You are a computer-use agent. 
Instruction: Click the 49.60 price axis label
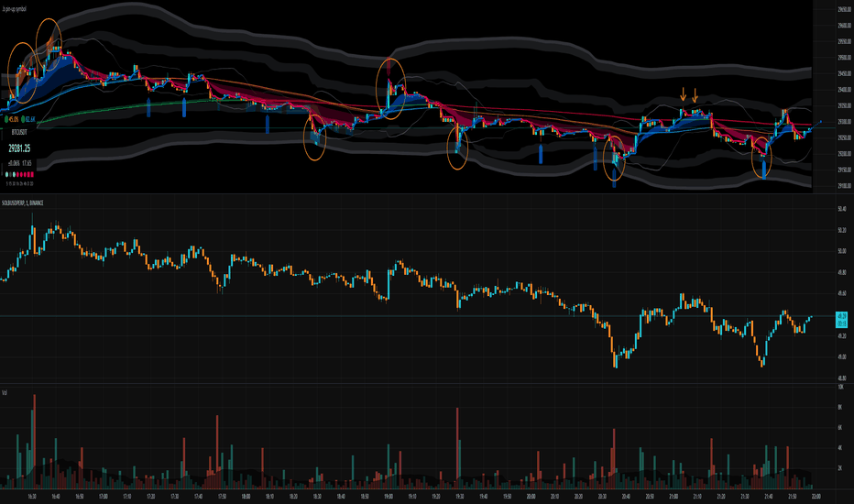click(x=842, y=293)
